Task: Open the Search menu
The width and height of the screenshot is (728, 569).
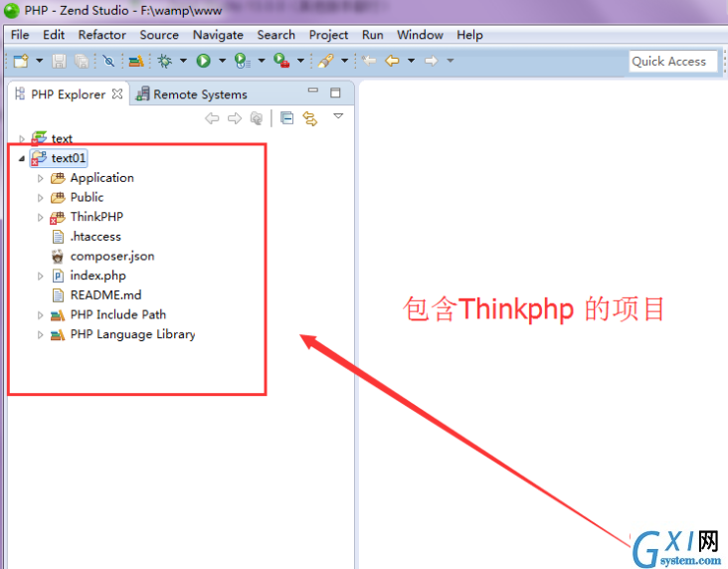Action: point(276,35)
